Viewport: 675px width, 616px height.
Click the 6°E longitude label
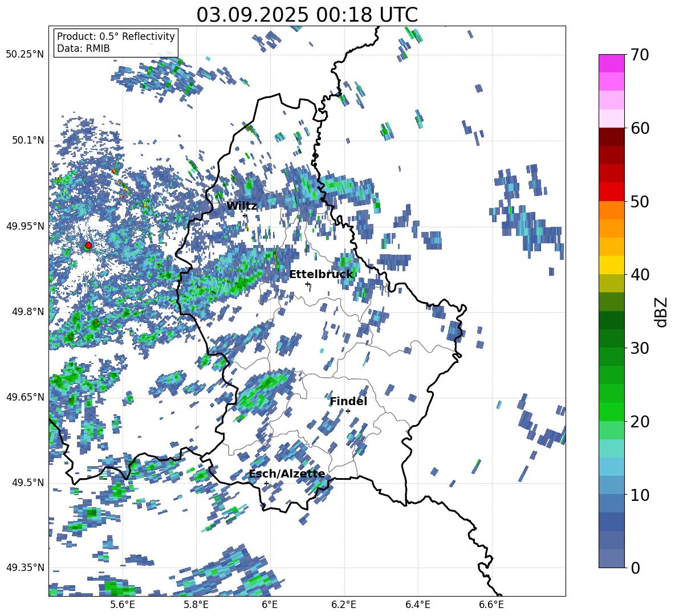[x=270, y=605]
